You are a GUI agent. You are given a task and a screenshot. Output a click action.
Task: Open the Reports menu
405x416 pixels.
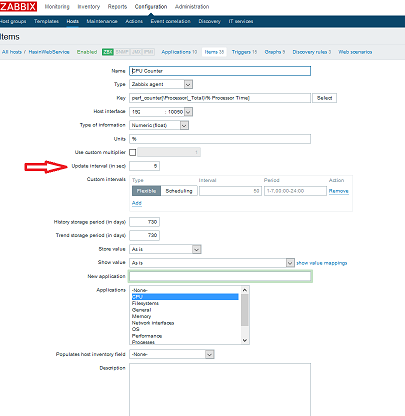pos(117,7)
